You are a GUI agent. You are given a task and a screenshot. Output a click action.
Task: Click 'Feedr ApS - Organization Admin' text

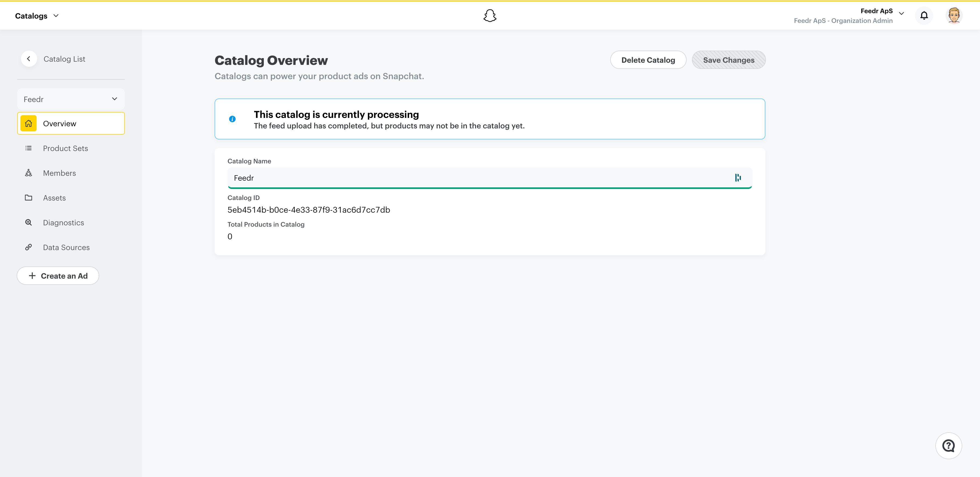pyautogui.click(x=843, y=20)
